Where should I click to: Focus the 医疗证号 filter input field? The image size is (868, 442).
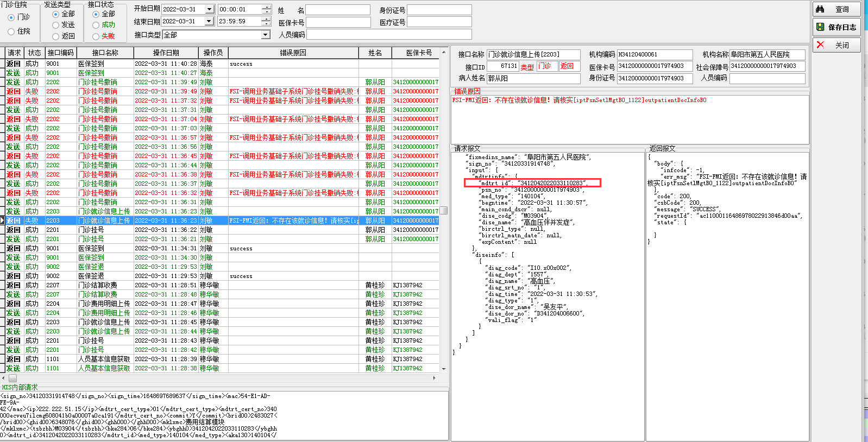(439, 22)
